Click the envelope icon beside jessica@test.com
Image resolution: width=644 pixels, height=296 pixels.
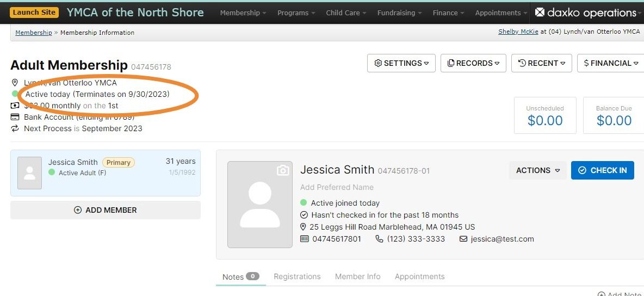click(463, 239)
